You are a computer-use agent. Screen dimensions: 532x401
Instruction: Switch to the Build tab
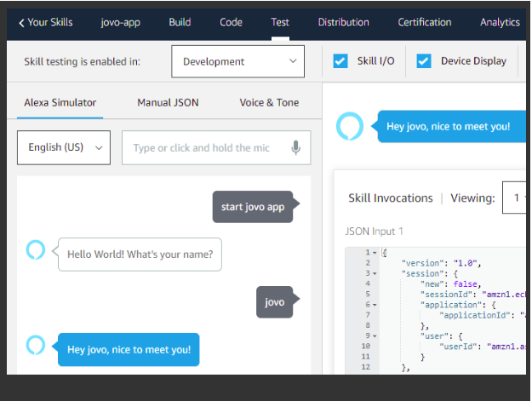tap(180, 22)
